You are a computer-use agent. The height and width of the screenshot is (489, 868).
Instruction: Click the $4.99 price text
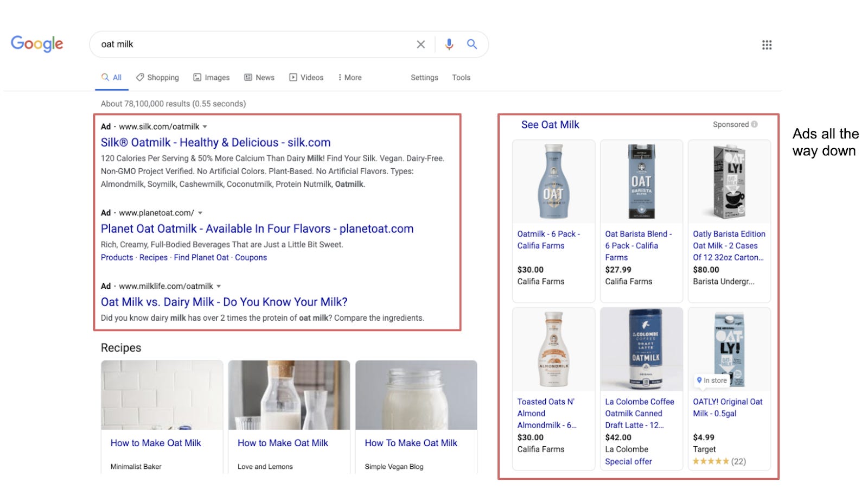pyautogui.click(x=704, y=437)
